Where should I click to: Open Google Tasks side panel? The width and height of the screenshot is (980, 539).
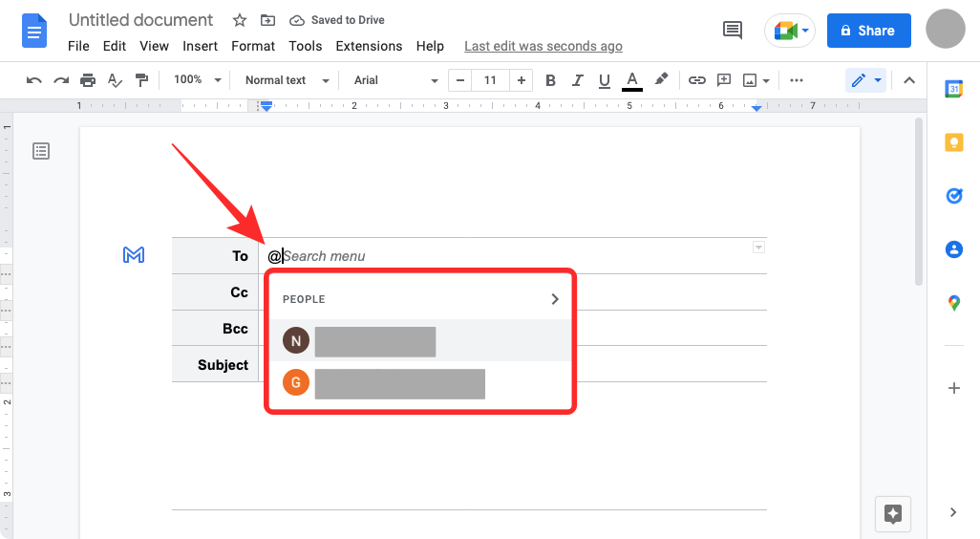(954, 196)
